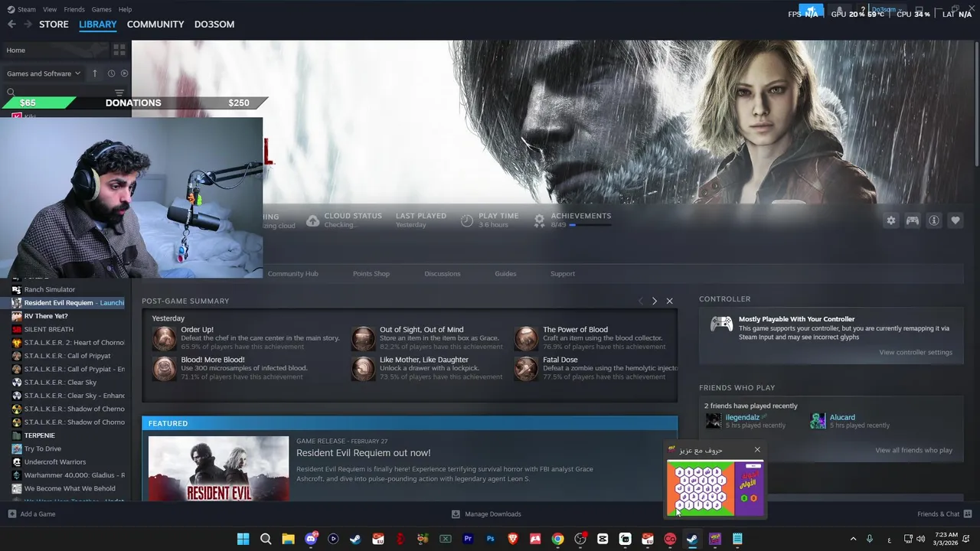Viewport: 980px width, 551px height.
Task: Go to next post-game summary page
Action: [654, 301]
